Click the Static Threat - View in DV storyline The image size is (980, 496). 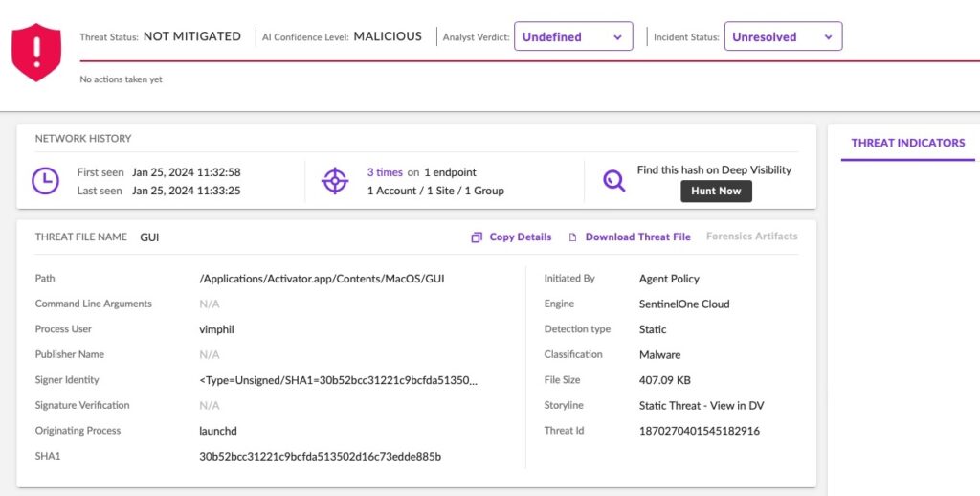tap(701, 406)
